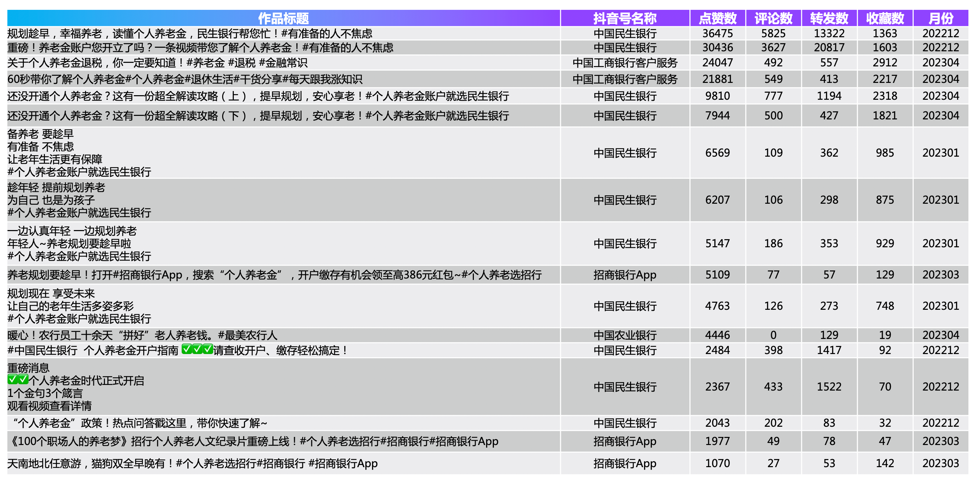Click the 转发数 column header
980x484 pixels.
[829, 18]
